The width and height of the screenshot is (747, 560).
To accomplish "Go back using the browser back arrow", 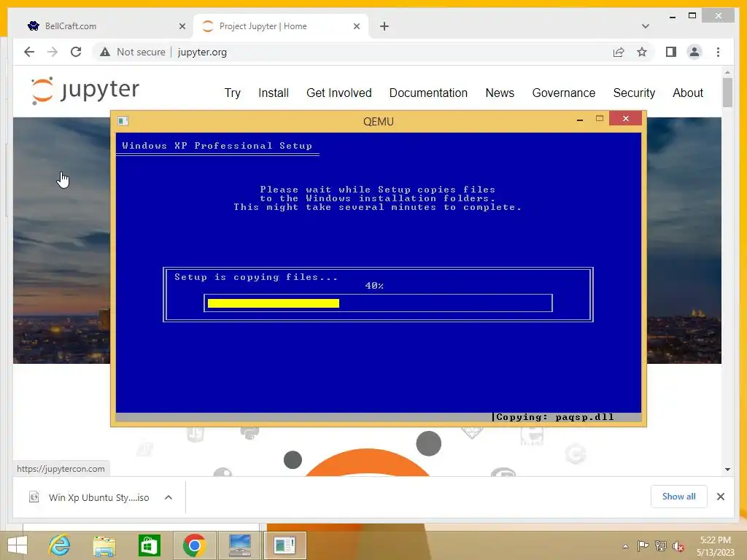I will click(29, 52).
